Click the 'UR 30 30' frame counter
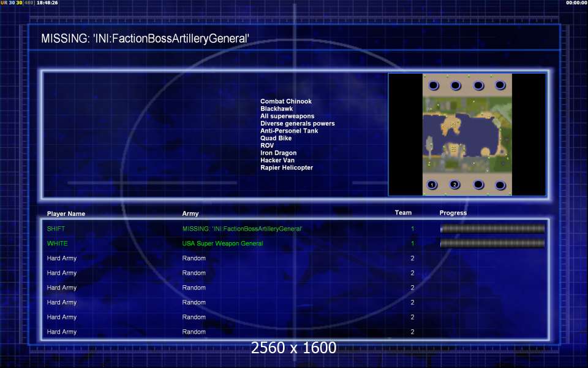 click(x=11, y=2)
